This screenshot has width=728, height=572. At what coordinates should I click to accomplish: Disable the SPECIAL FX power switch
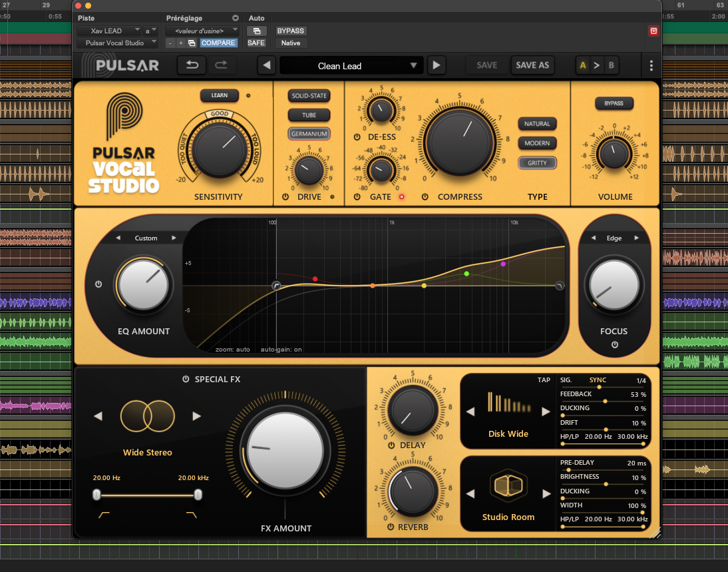click(186, 380)
